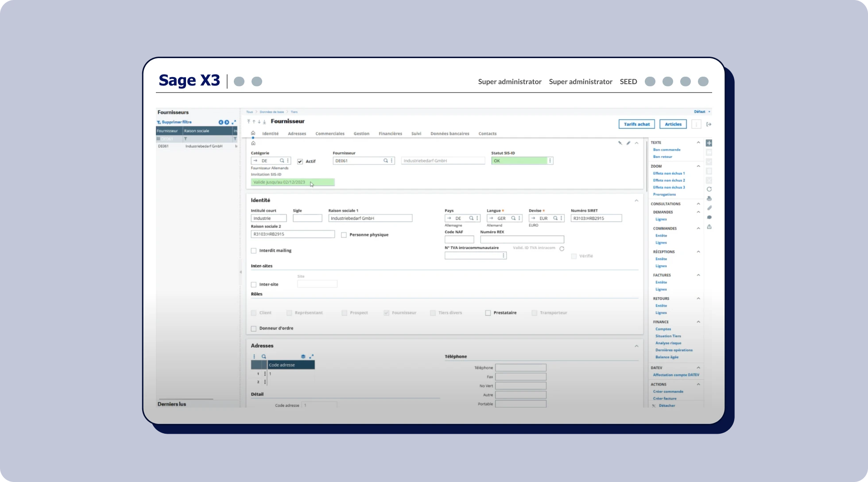Screen dimensions: 868x482
Task: Click the Tarifs achat button
Action: (x=636, y=124)
